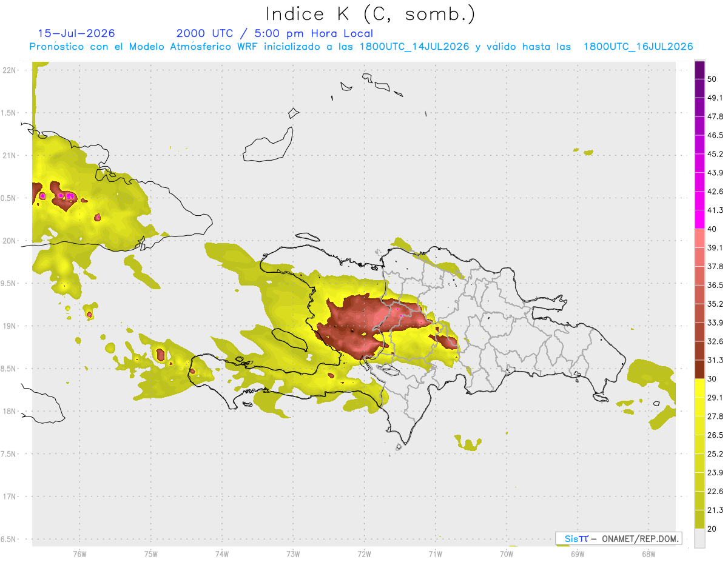This screenshot has width=728, height=562.
Task: Click the colorbar value 47.8
Action: pos(715,116)
